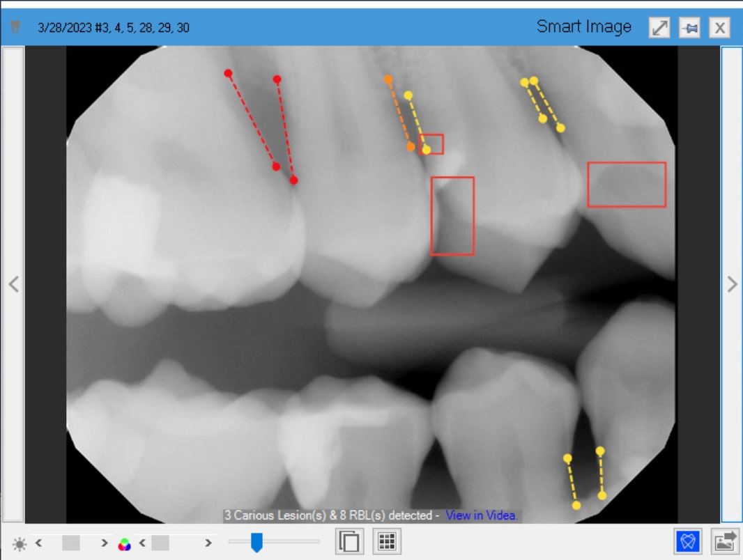Open the thumbnail grid view
Screen dimensions: 743x560
click(387, 541)
